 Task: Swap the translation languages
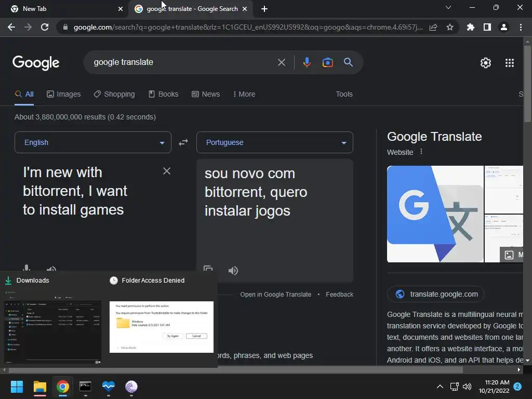(183, 142)
